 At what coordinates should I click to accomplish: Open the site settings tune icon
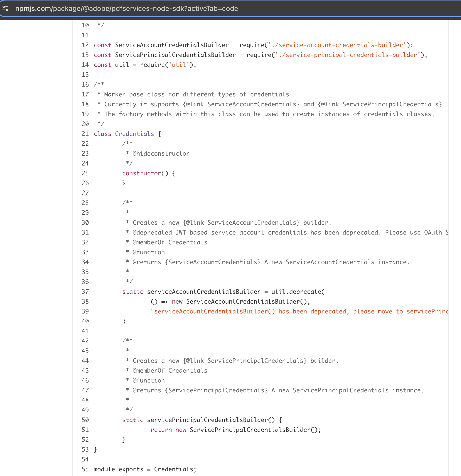coord(6,9)
